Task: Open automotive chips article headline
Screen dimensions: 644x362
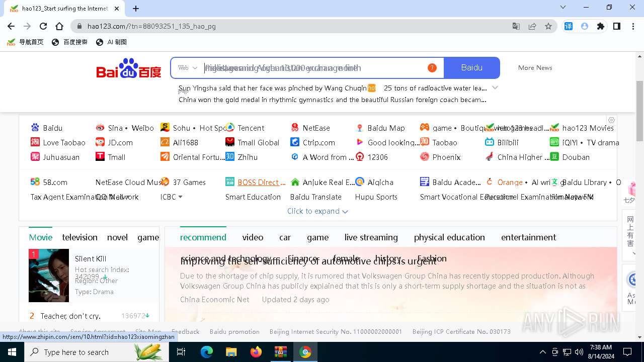Action: click(x=308, y=261)
